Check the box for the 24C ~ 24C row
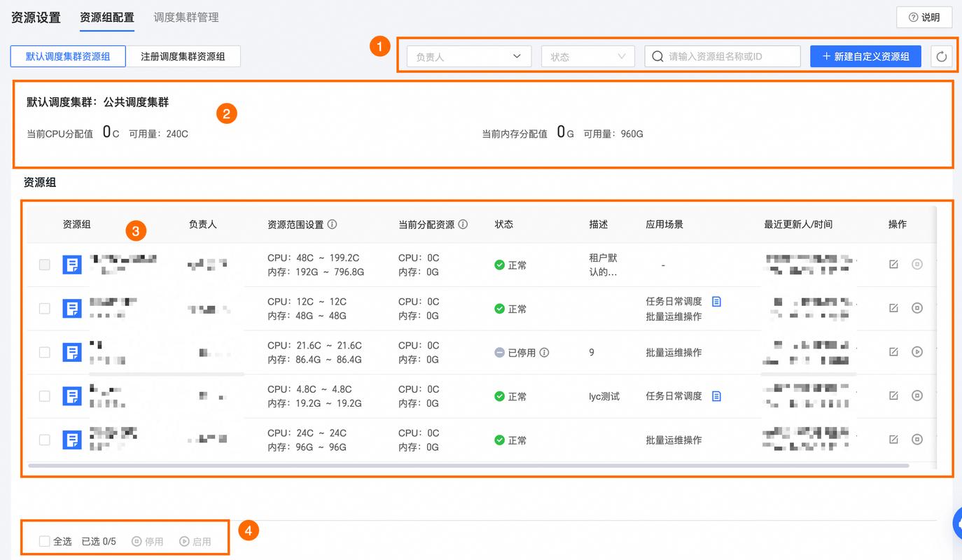 [45, 440]
